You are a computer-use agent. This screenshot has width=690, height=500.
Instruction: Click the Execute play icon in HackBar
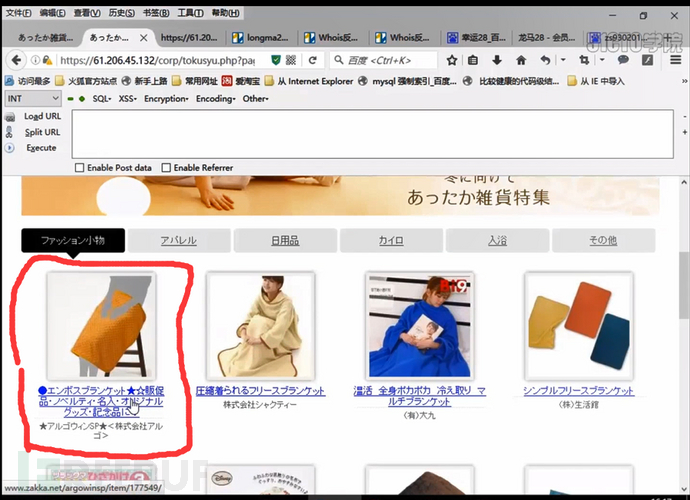(x=9, y=148)
